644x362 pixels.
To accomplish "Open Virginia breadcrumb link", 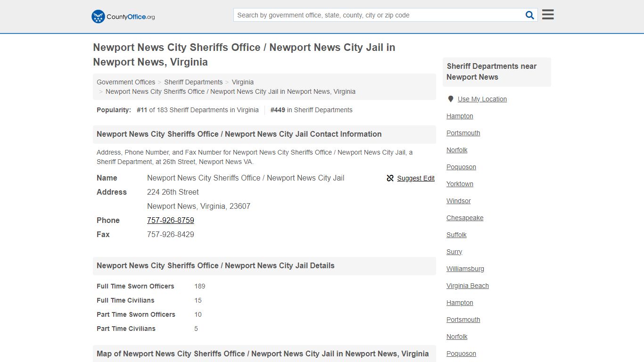I will (243, 82).
